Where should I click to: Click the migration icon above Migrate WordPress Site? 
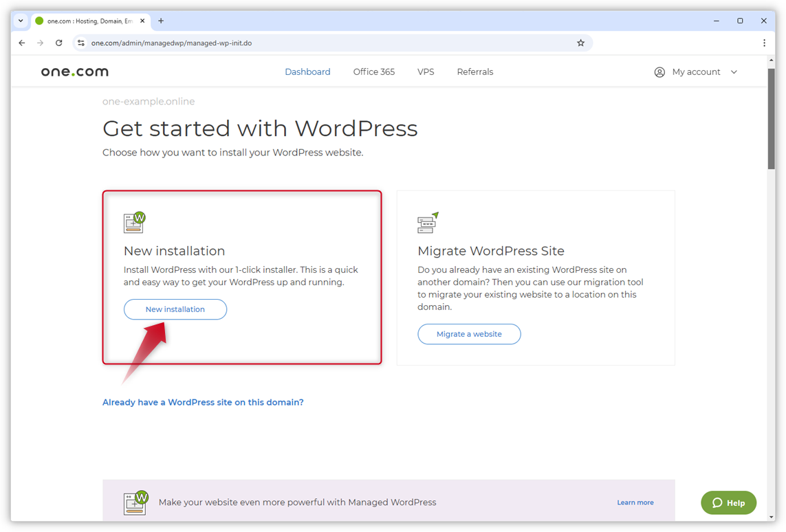click(428, 222)
